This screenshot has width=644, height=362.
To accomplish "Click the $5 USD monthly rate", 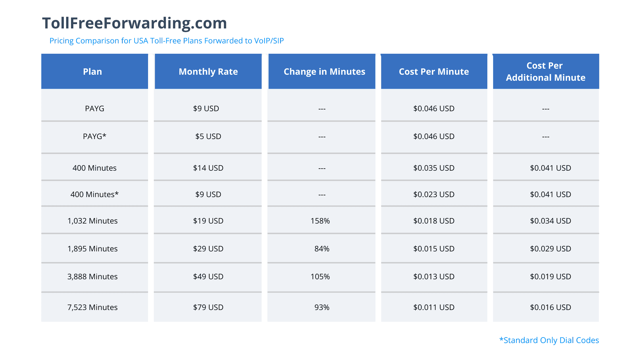I will click(x=208, y=136).
